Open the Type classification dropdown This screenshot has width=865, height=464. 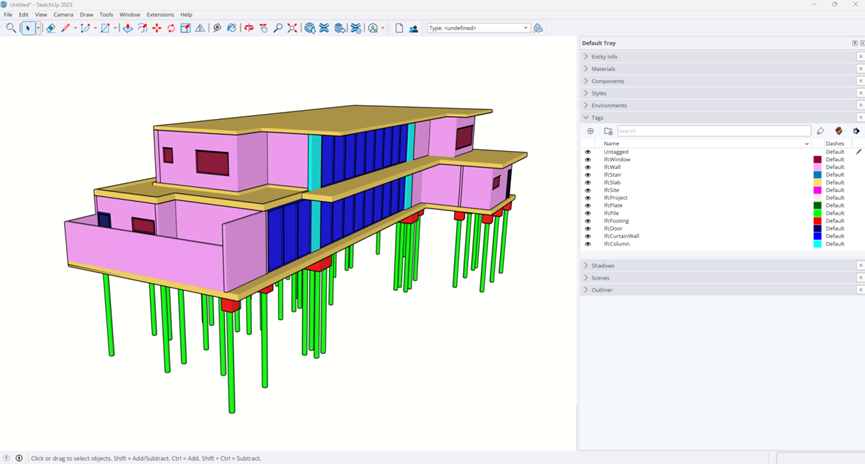click(x=478, y=28)
